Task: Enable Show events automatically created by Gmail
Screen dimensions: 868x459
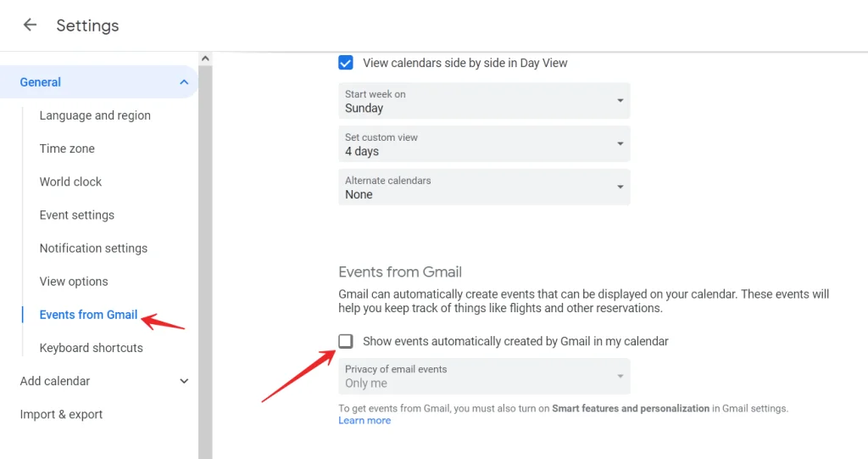Action: pyautogui.click(x=346, y=341)
